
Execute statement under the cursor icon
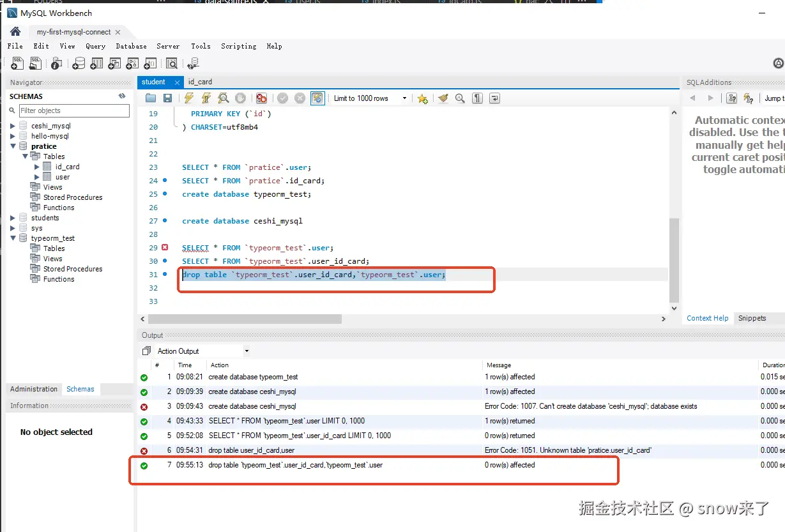pos(206,98)
